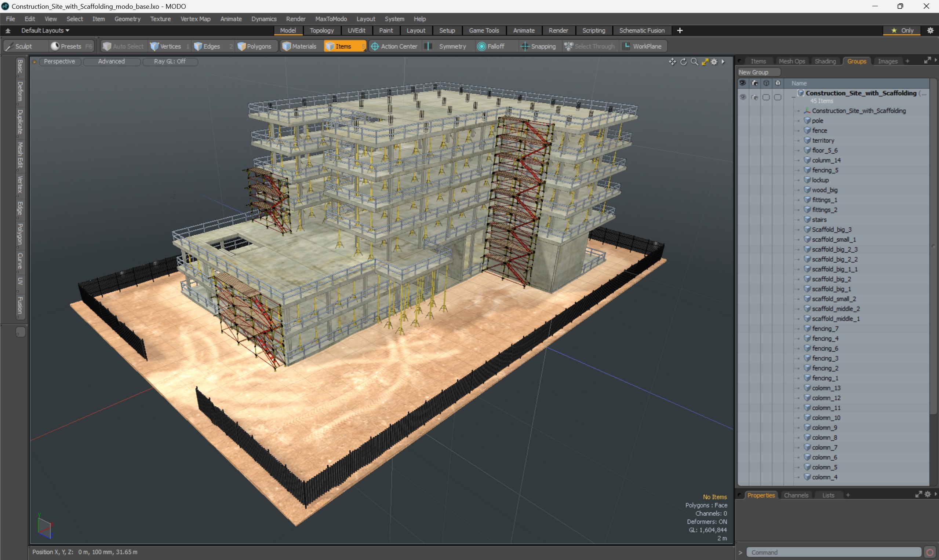Expand the stairs item
939x560 pixels.
click(x=798, y=220)
